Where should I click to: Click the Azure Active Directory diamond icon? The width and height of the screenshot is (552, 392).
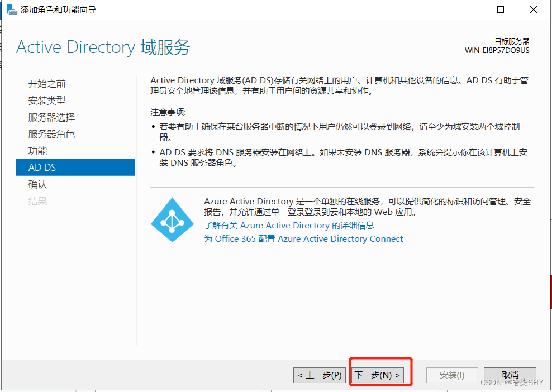[x=172, y=220]
